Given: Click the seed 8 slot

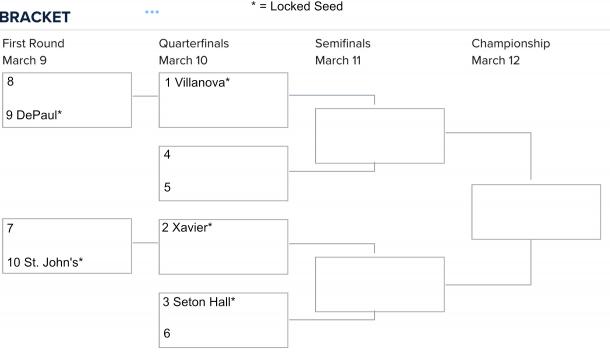Looking at the screenshot, I should (x=10, y=81).
